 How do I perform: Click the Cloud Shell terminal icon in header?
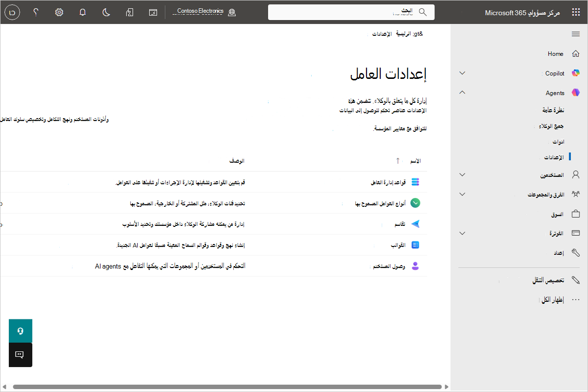point(153,12)
